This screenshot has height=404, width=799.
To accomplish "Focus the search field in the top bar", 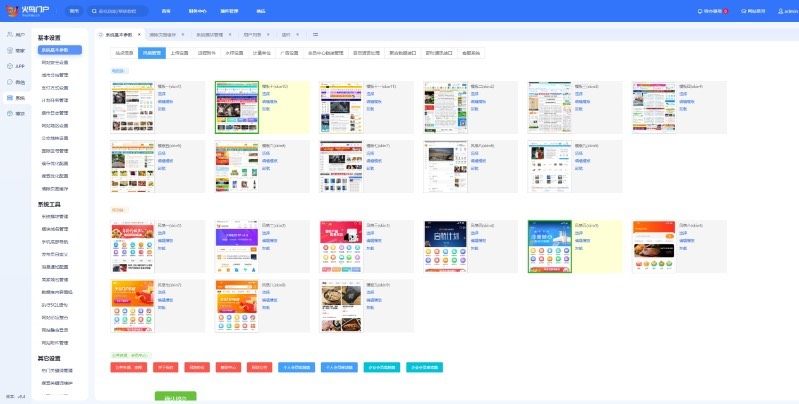I will coord(120,11).
